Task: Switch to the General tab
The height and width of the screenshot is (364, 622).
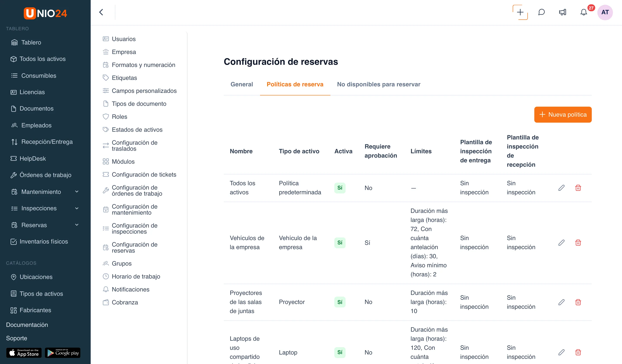Action: (x=242, y=84)
